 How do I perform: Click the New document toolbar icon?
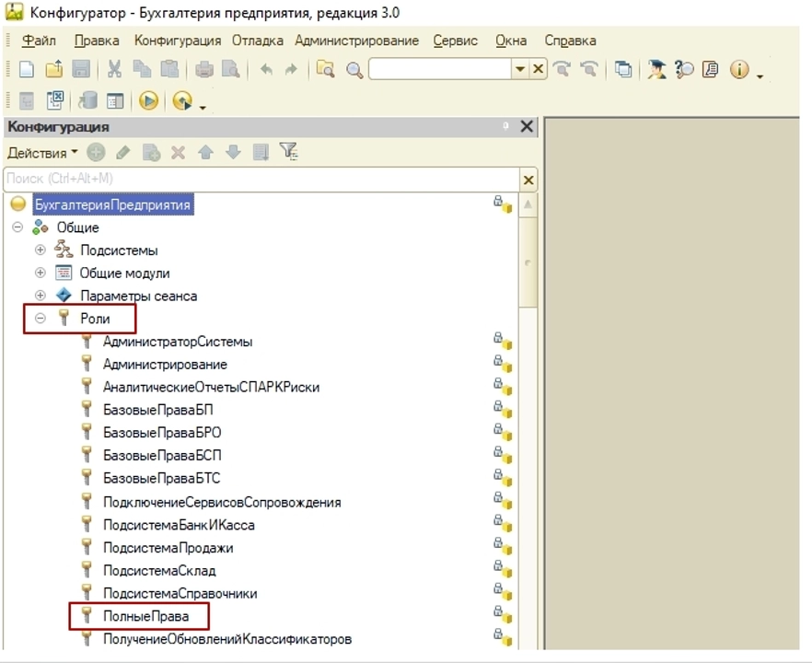pyautogui.click(x=27, y=69)
